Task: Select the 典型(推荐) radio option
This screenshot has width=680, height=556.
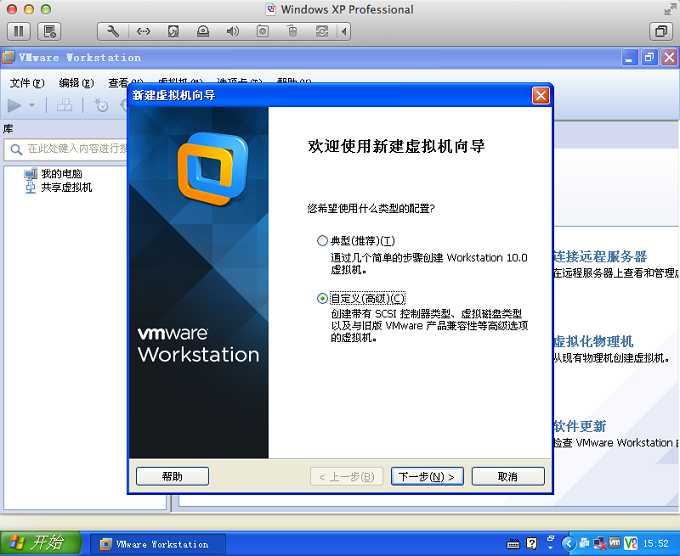Action: pos(322,241)
